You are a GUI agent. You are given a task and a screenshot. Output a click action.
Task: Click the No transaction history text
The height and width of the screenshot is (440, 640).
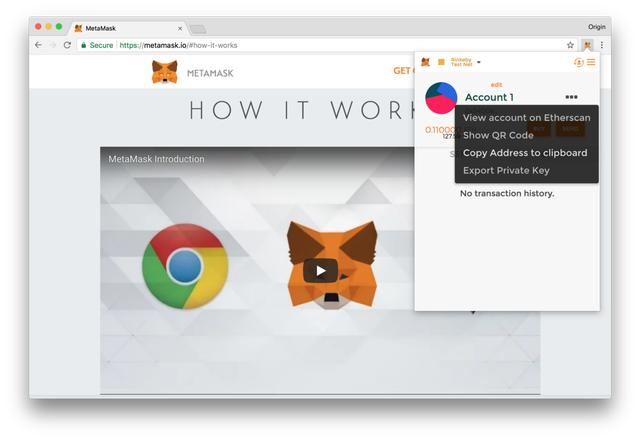[x=507, y=193]
